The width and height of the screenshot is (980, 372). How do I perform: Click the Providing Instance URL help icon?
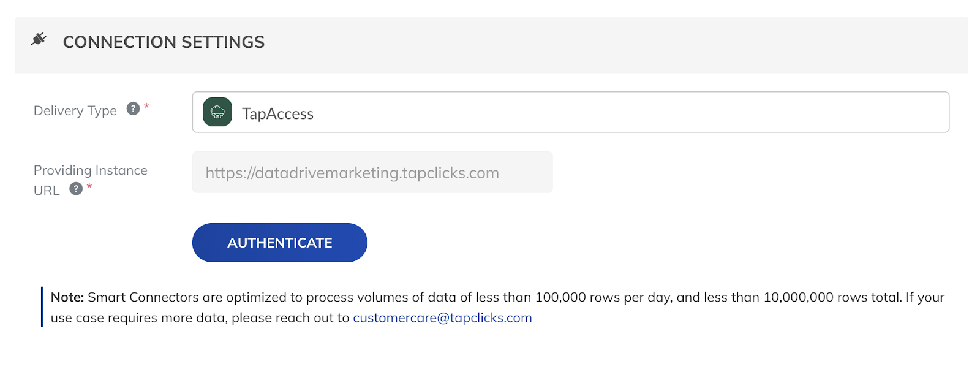76,188
